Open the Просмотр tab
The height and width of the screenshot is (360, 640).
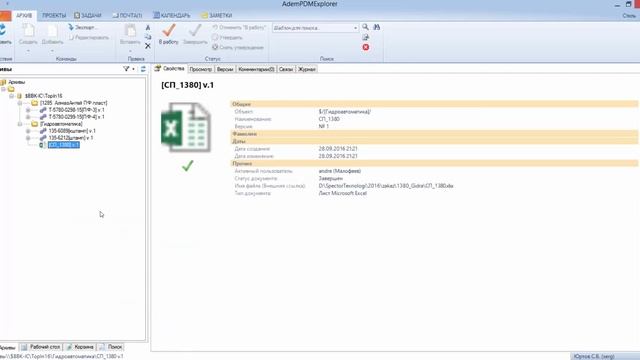coord(201,69)
